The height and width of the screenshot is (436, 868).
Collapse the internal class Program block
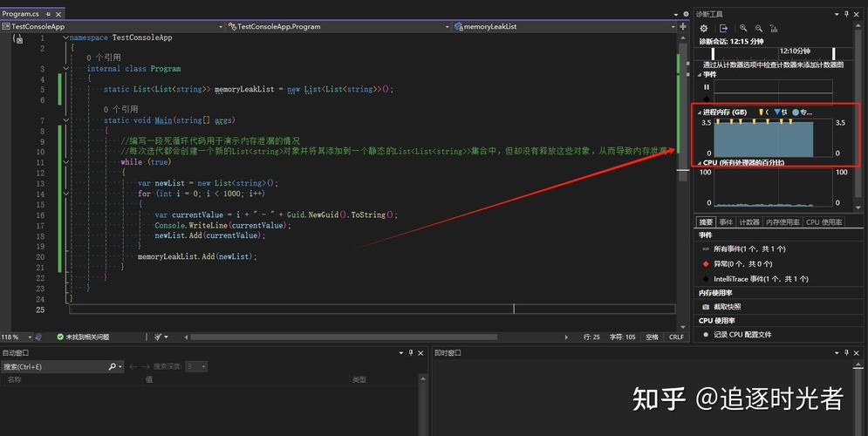[66, 69]
